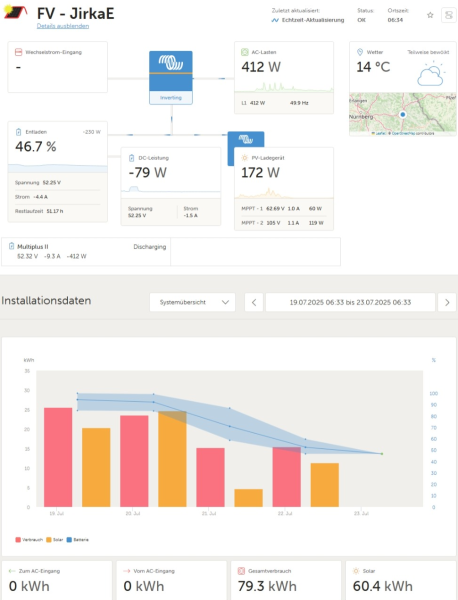
Task: Toggle the Batterie legend entry
Action: point(78,540)
